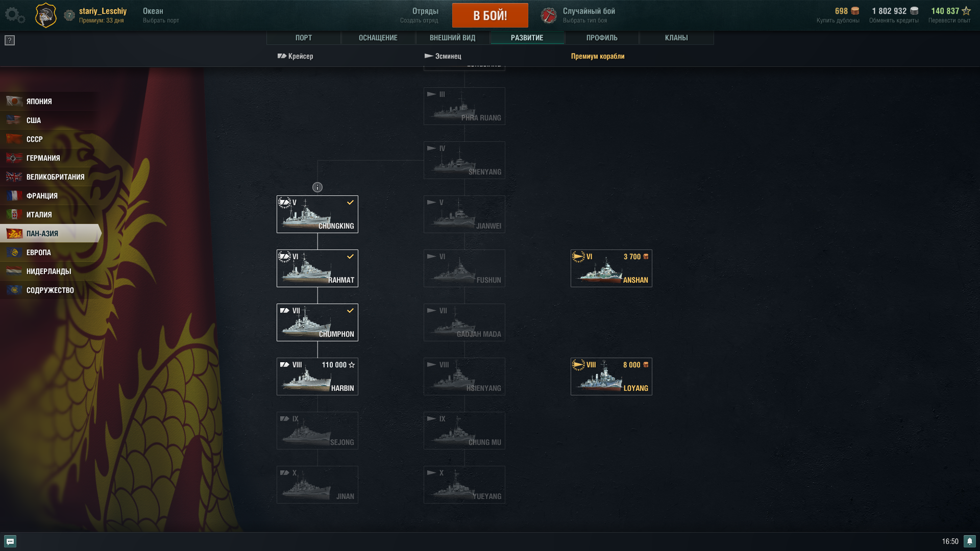Open Выбрать порт under Океан
Screen dimensions: 980x551
[161, 20]
